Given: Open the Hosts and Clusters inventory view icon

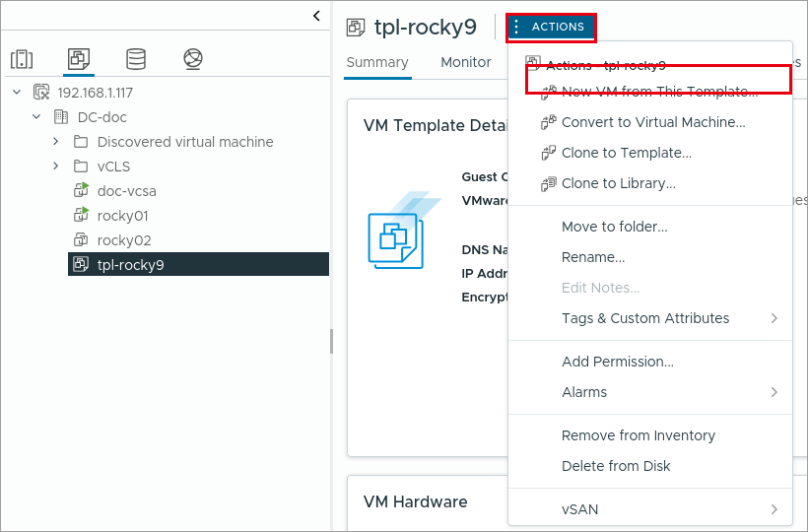Looking at the screenshot, I should pos(22,59).
